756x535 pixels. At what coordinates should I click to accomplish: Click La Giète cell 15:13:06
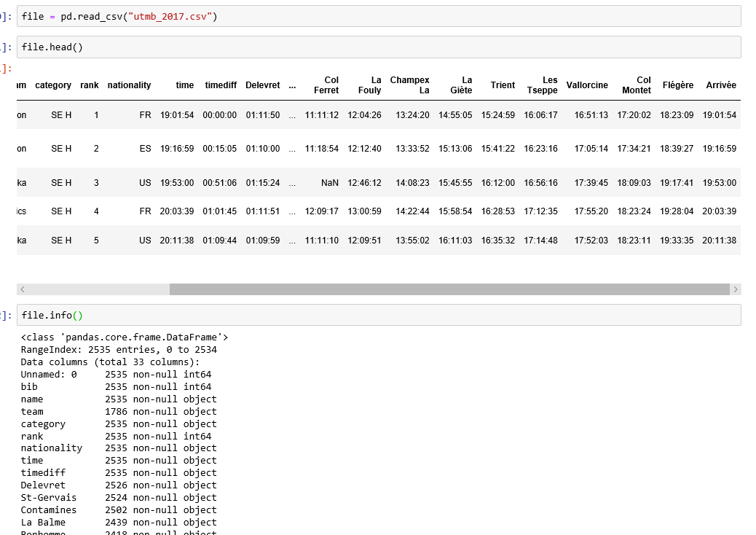click(455, 149)
